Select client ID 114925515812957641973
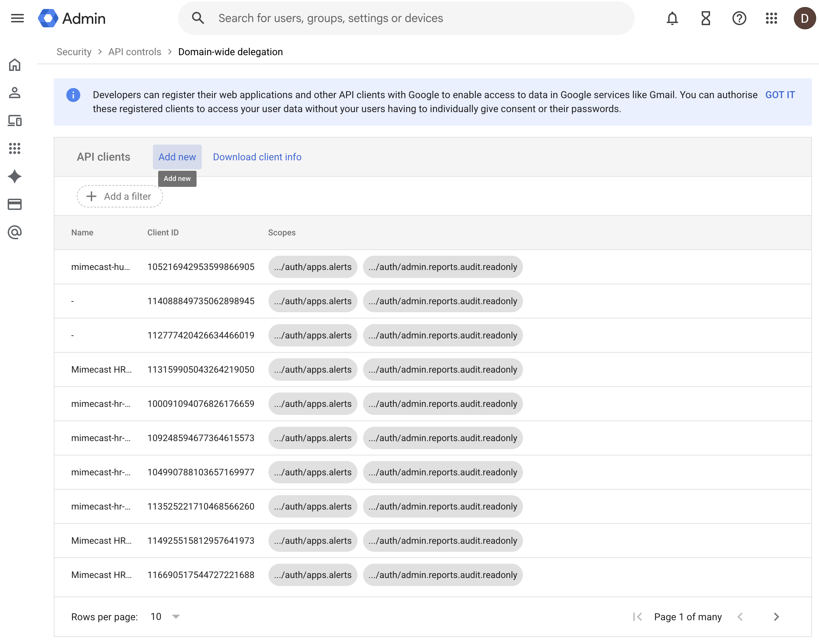 [201, 541]
